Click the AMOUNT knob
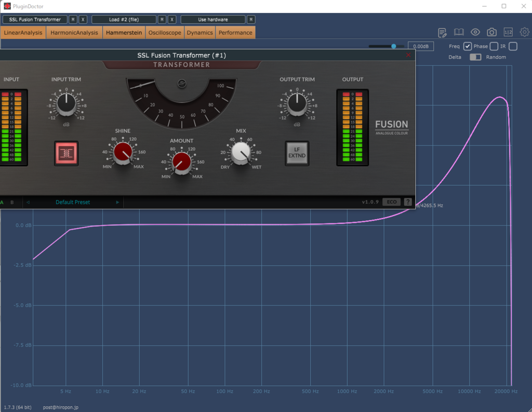Viewport: 532px width, 412px height. [x=181, y=162]
